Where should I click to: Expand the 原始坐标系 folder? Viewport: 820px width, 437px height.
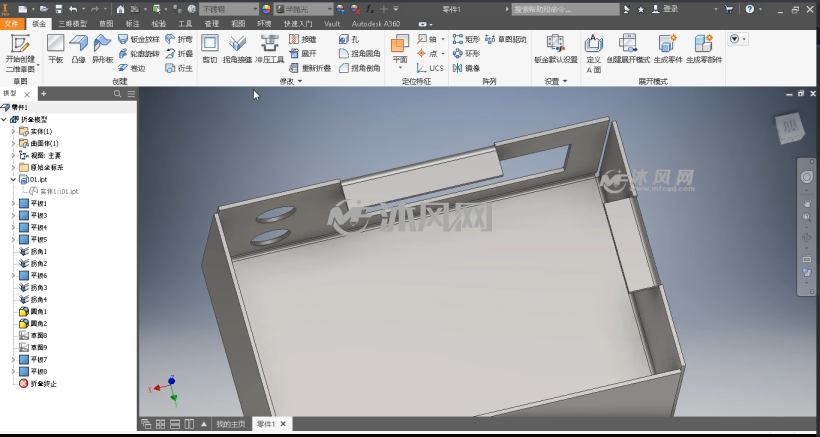14,167
